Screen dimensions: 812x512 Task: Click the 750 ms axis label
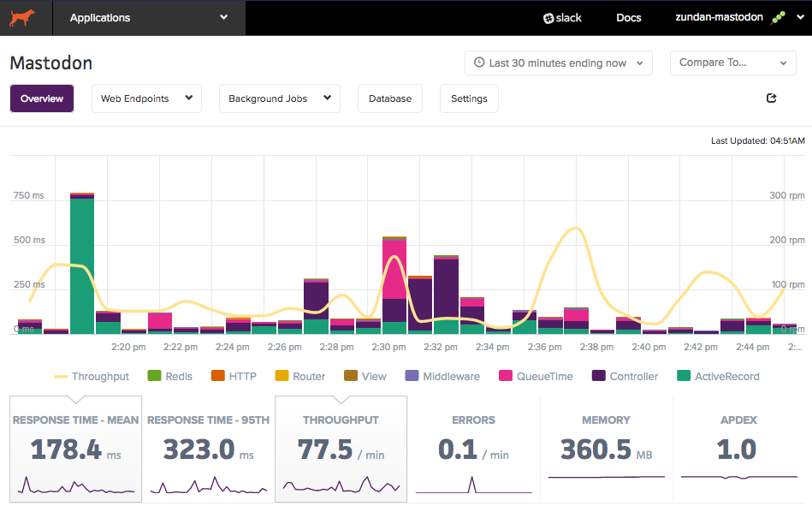29,195
